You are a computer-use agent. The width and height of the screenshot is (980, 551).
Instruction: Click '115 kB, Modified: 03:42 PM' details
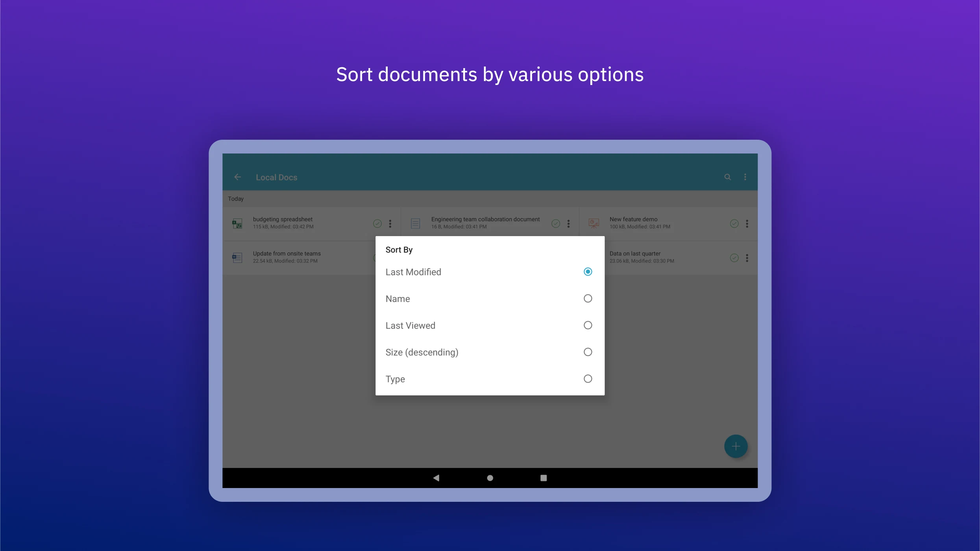point(283,227)
